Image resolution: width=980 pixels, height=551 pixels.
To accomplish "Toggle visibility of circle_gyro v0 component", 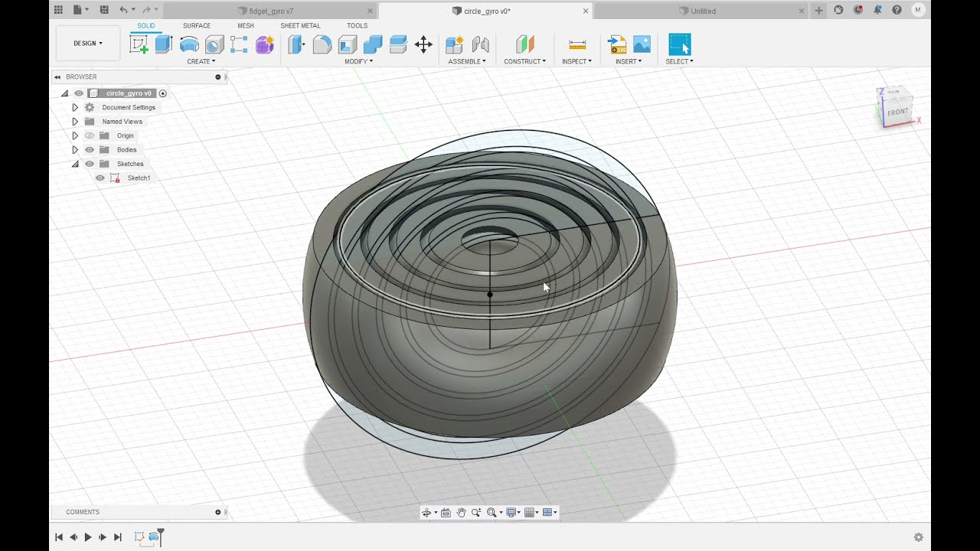I will tap(79, 93).
